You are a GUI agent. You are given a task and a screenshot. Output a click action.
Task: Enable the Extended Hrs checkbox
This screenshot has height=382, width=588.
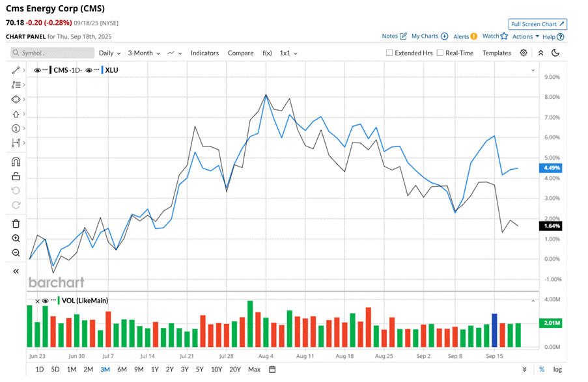tap(389, 53)
